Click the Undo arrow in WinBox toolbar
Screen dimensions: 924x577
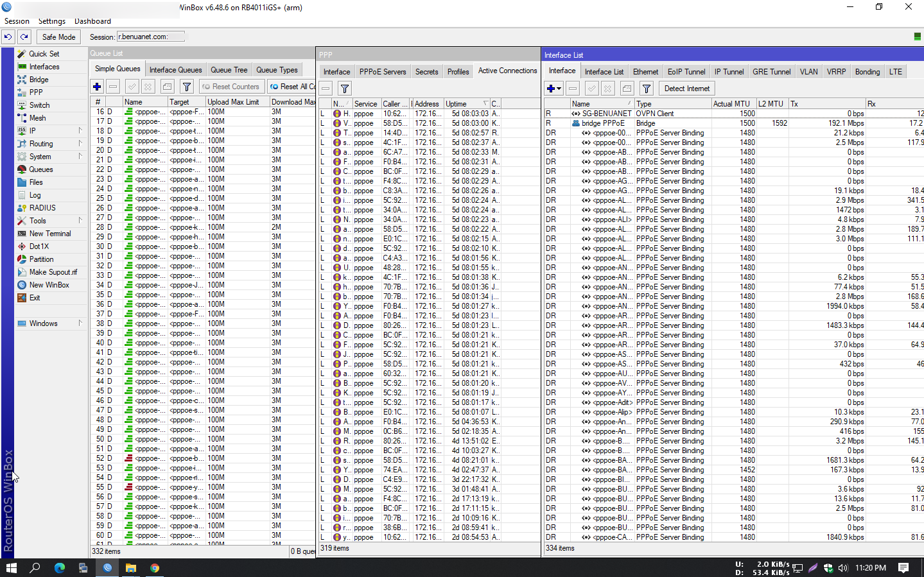(8, 37)
